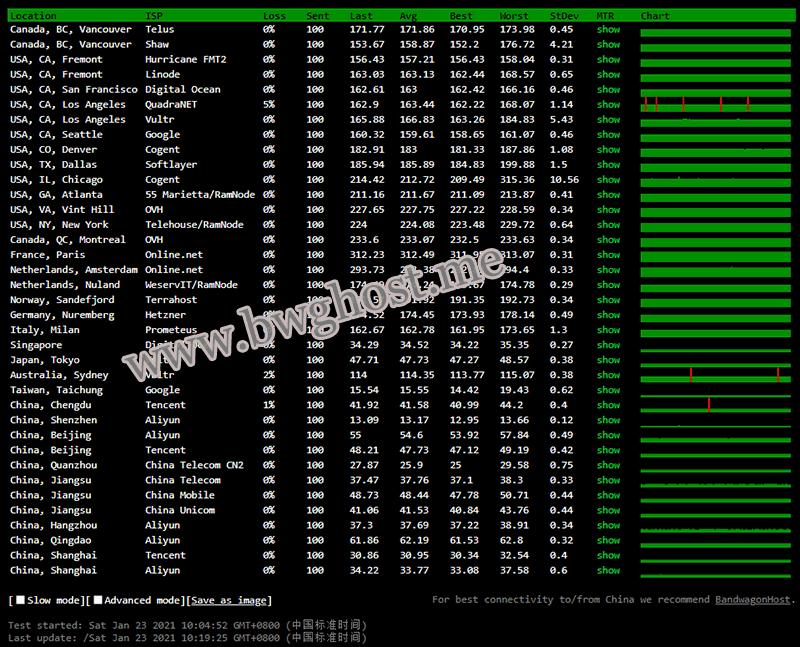This screenshot has height=647, width=800.
Task: Show MTR for Chicago Cogent row
Action: point(608,180)
